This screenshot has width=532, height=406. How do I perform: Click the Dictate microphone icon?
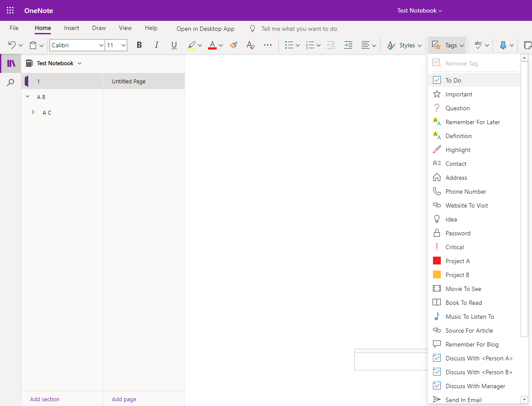[x=503, y=45]
